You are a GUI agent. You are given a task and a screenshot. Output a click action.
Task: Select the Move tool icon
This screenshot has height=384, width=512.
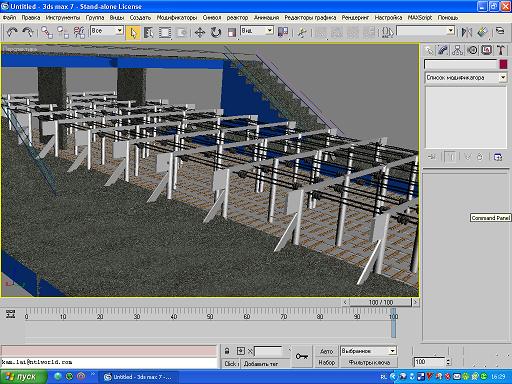point(199,32)
